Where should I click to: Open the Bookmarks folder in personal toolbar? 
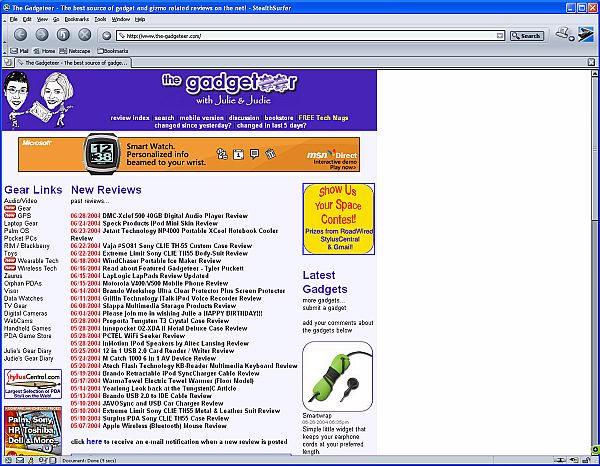pos(111,50)
